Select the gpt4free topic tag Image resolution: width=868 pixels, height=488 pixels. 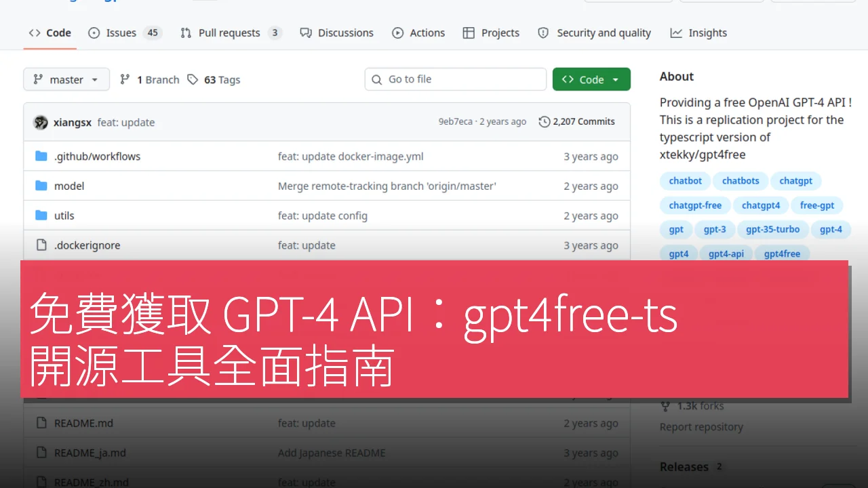point(782,253)
